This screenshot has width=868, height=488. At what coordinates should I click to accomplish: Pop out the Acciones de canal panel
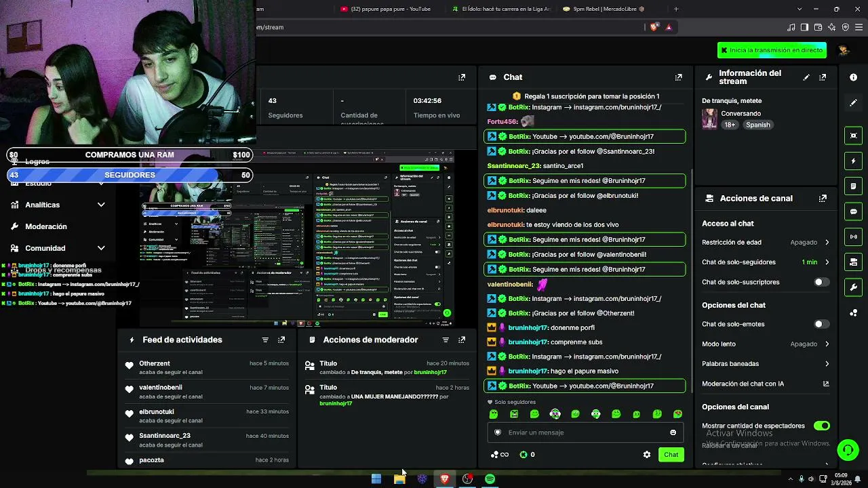823,199
